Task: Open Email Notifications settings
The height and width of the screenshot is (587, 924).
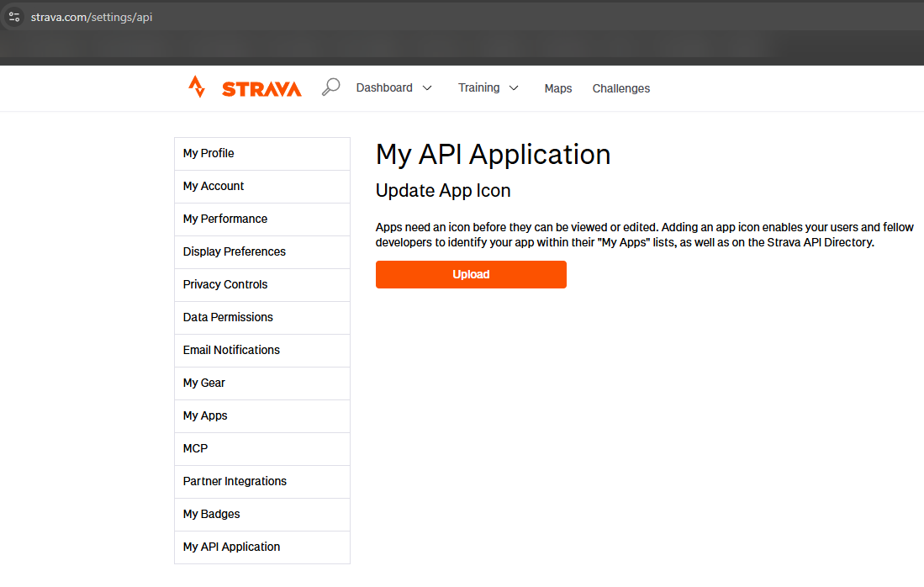Action: (262, 351)
